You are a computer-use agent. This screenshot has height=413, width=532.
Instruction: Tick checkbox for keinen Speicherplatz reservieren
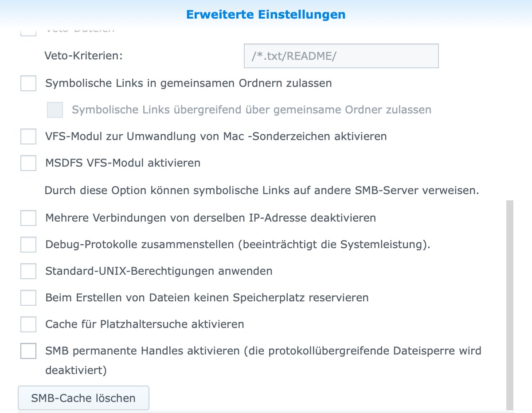point(28,298)
